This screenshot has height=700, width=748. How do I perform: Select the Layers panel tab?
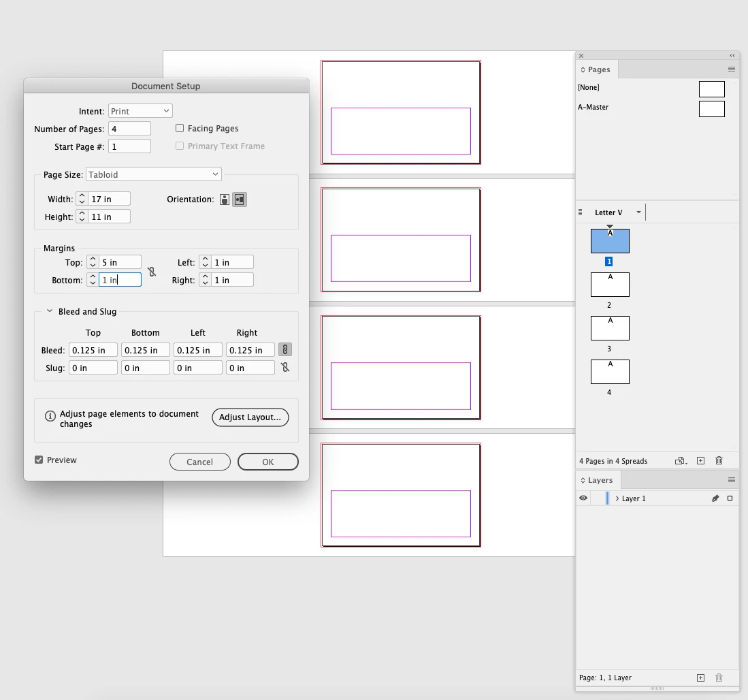pos(598,480)
